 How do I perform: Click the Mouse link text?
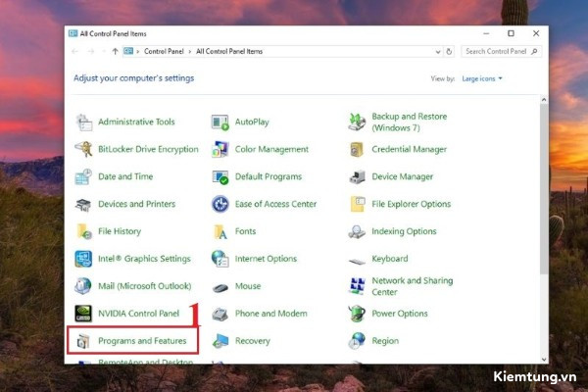(x=248, y=286)
